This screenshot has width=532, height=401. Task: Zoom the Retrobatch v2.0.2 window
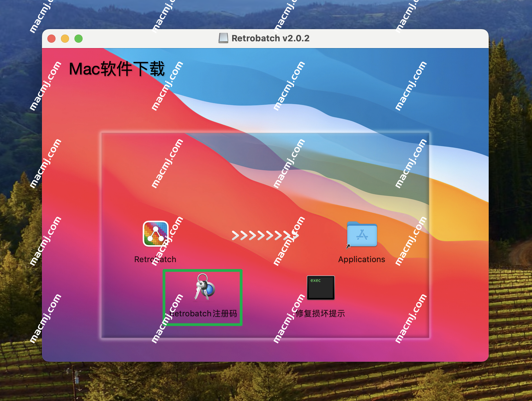point(79,39)
